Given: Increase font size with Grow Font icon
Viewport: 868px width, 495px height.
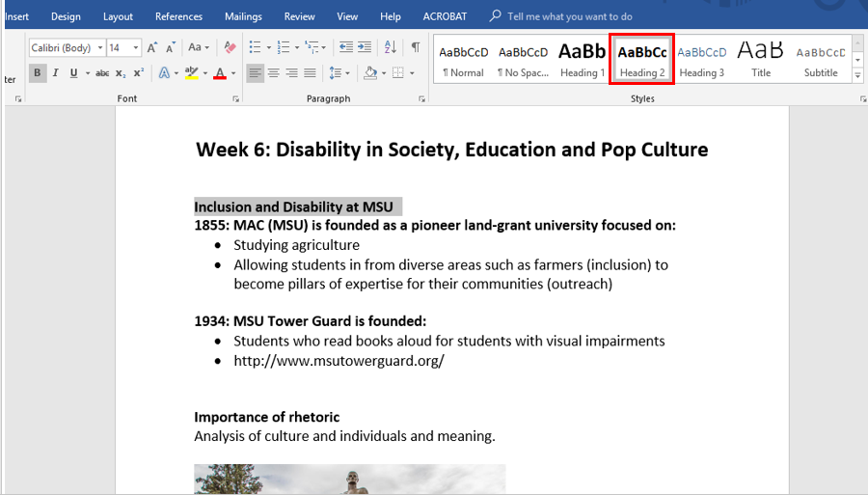Looking at the screenshot, I should [x=152, y=47].
